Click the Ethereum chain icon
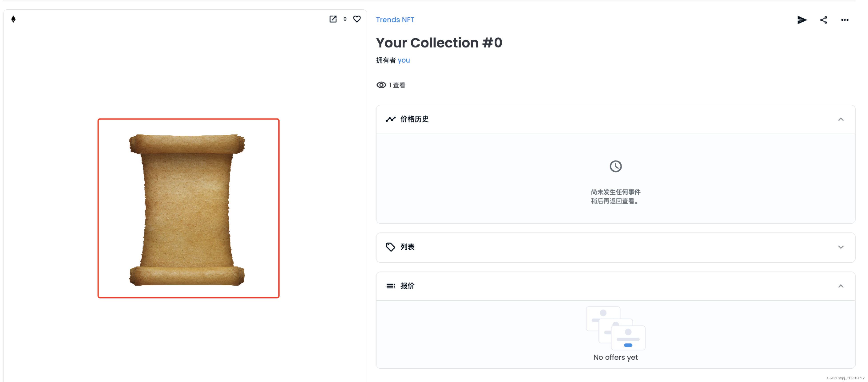 coord(13,19)
